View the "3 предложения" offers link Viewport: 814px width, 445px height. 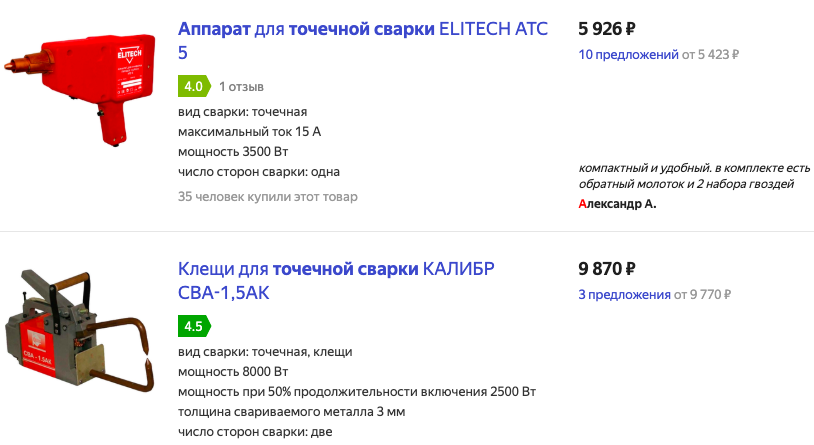(624, 295)
